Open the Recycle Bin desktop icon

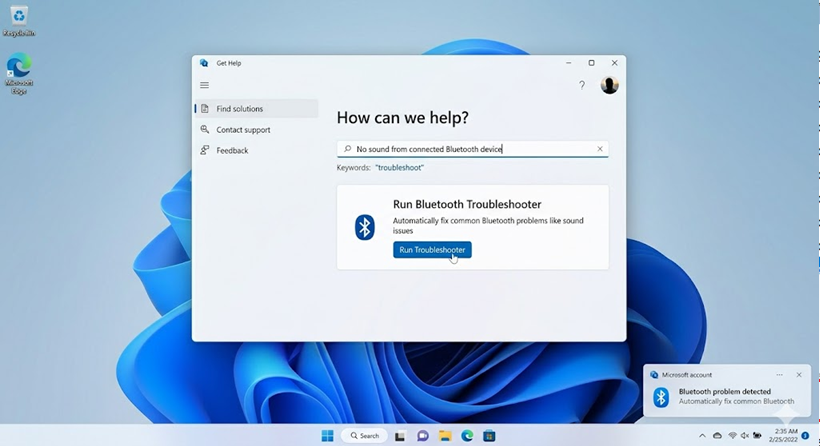pos(19,21)
